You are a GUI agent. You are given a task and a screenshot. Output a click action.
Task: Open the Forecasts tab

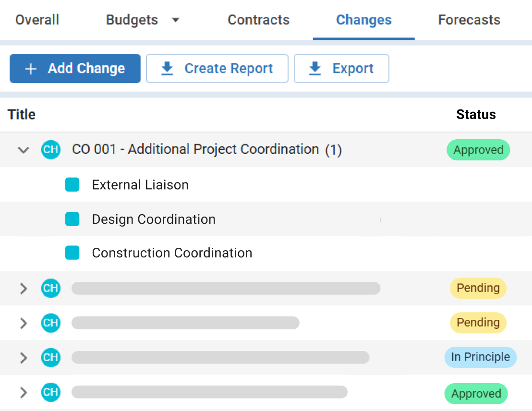469,20
